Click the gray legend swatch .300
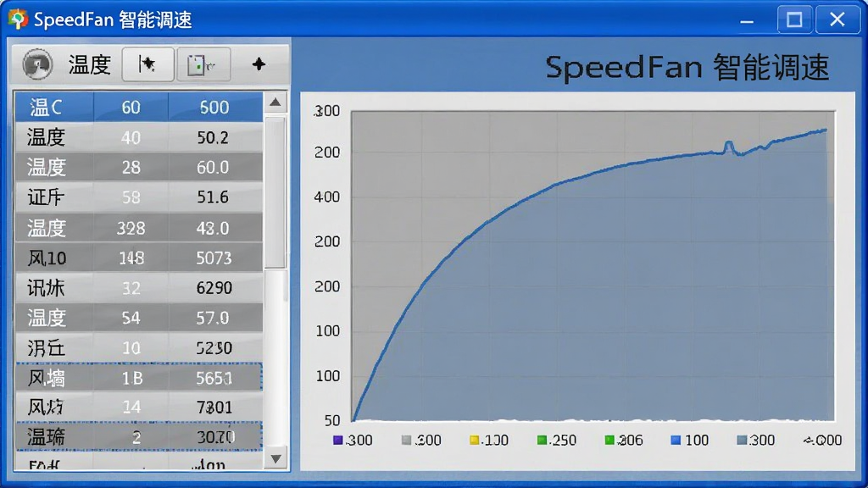 pyautogui.click(x=406, y=440)
